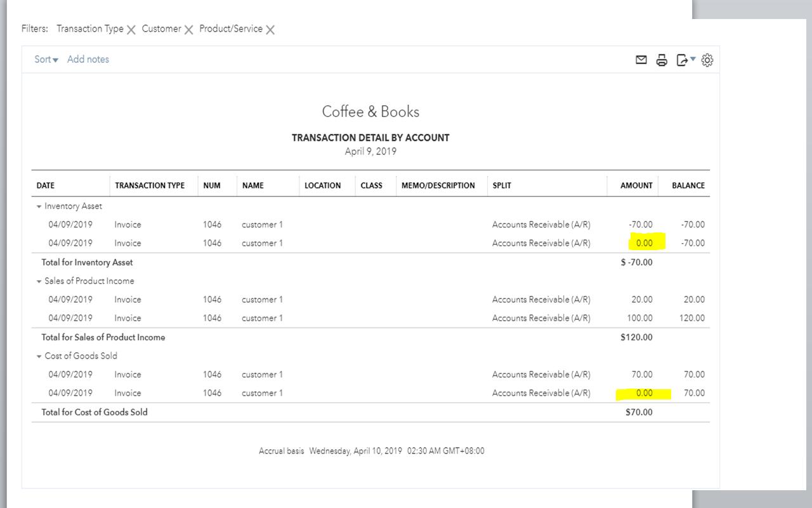Remove the Product/Service filter
Viewport: 812px width, 508px height.
(270, 30)
